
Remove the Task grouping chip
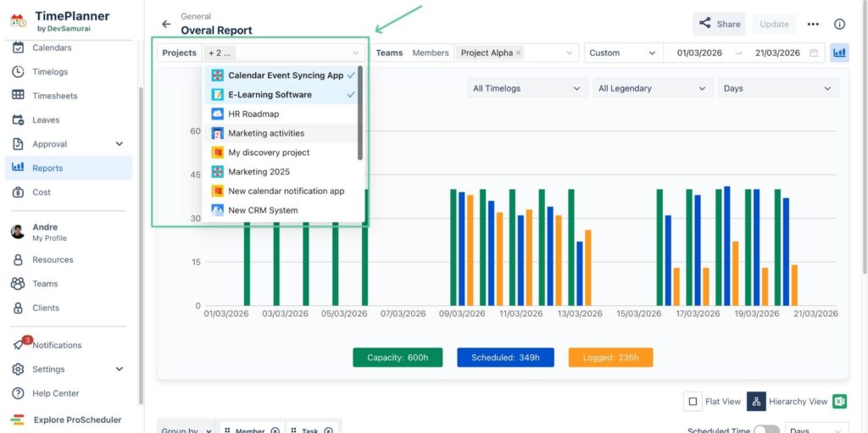328,430
